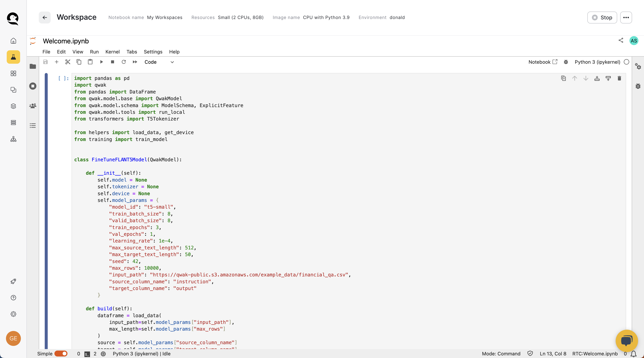This screenshot has height=358, width=644.
Task: Share the notebook via share icon
Action: point(621,40)
